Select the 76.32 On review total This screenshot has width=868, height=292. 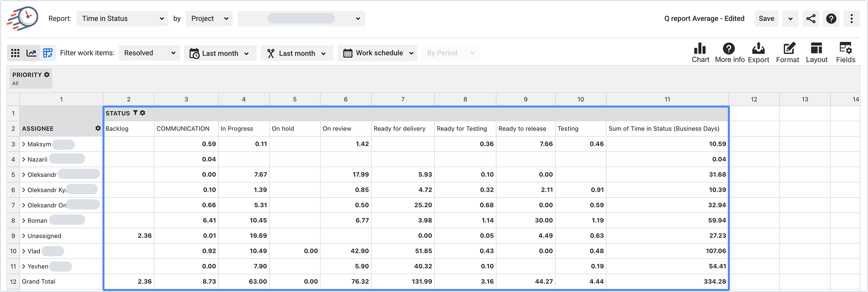346,281
